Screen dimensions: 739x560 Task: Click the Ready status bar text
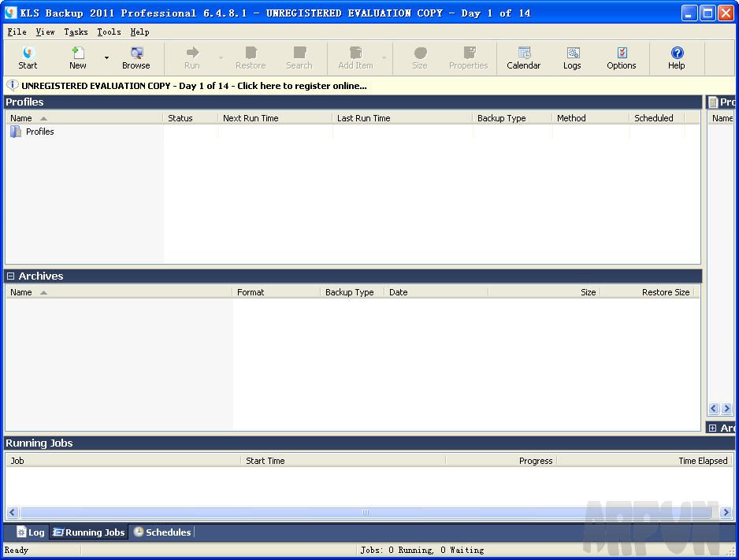tap(17, 550)
